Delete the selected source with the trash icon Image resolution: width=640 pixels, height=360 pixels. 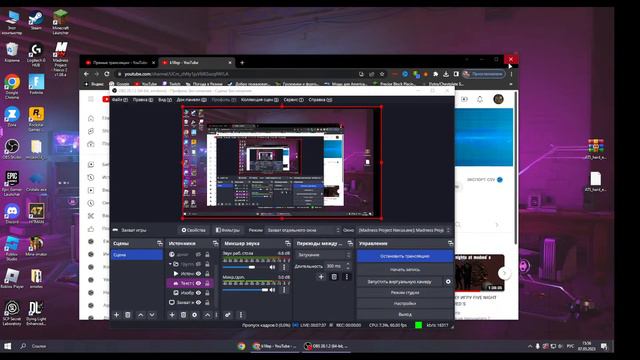tap(183, 315)
